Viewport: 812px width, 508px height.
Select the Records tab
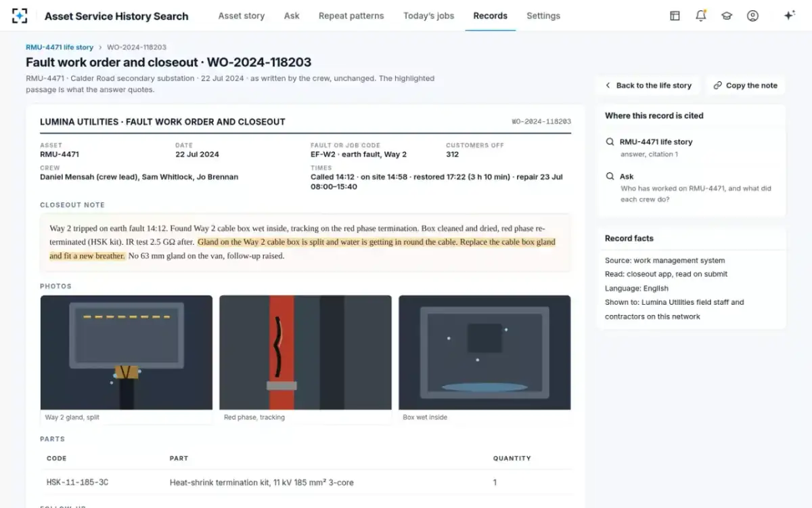491,16
